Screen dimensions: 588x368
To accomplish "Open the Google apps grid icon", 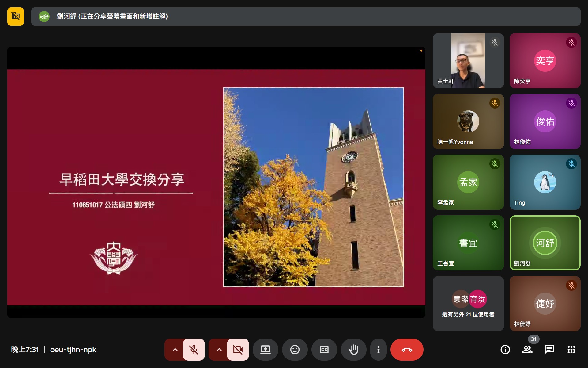I will (571, 350).
